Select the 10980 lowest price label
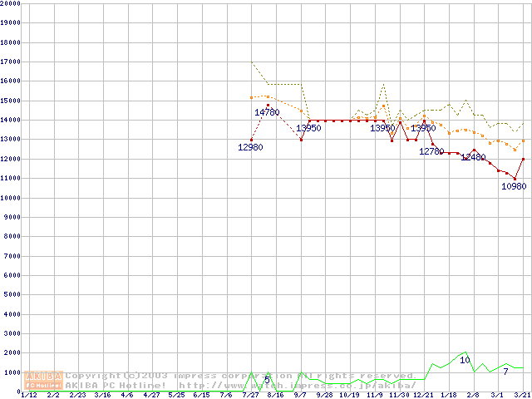 pos(514,186)
